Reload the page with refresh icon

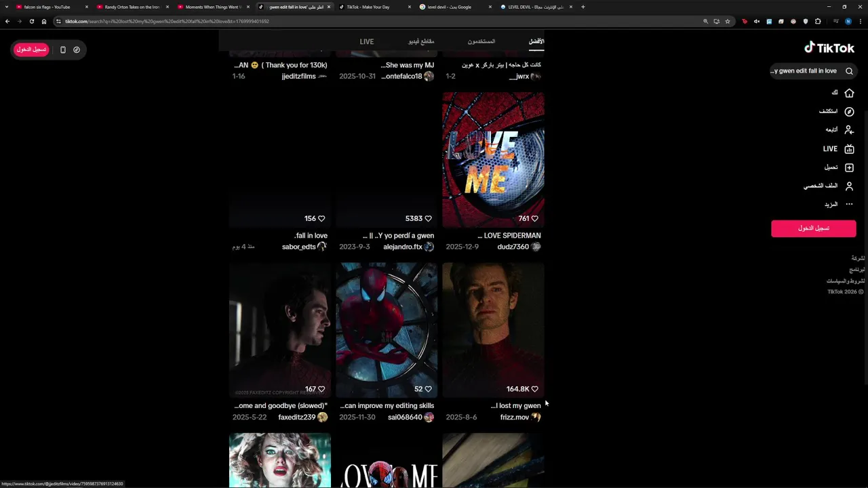pos(31,21)
